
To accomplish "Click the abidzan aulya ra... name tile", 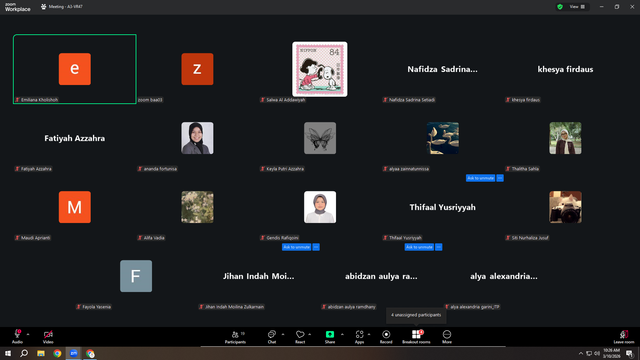I will pos(381,276).
